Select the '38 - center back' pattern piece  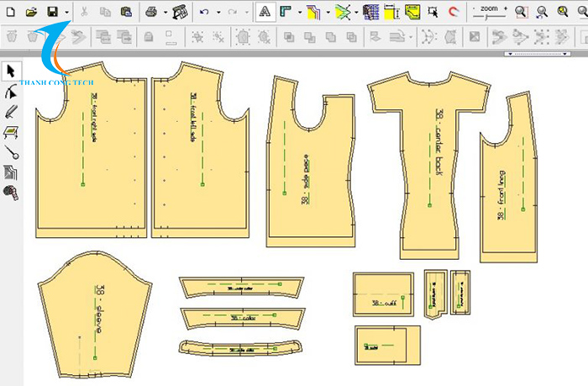429,165
